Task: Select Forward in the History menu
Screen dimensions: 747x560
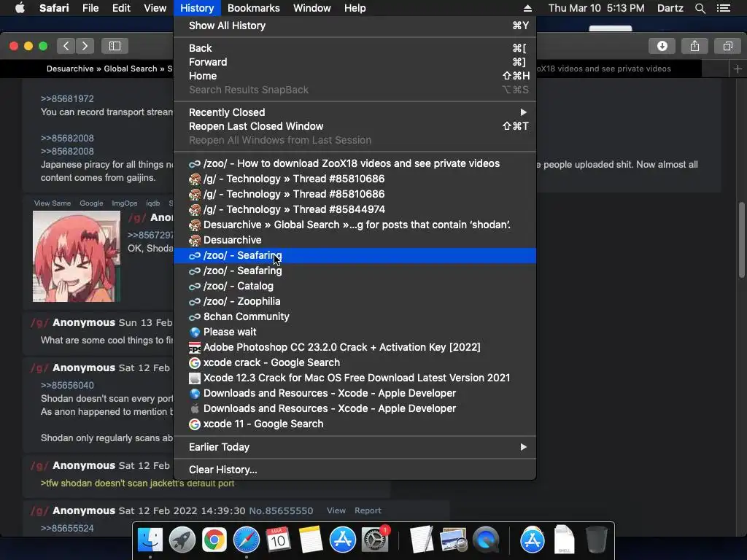Action: 355,62
